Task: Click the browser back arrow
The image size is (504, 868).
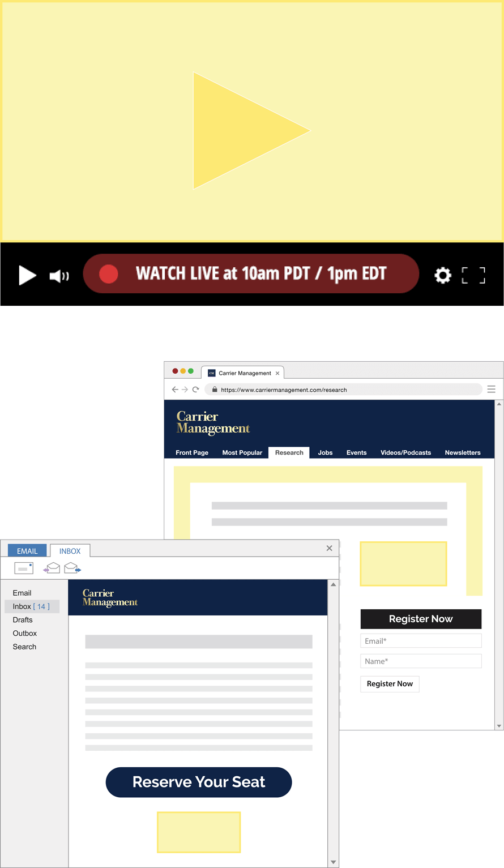Action: (x=175, y=390)
